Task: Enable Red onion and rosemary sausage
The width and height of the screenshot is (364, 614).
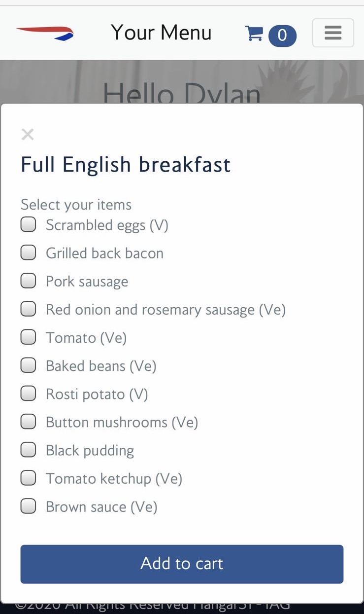Action: pos(29,309)
